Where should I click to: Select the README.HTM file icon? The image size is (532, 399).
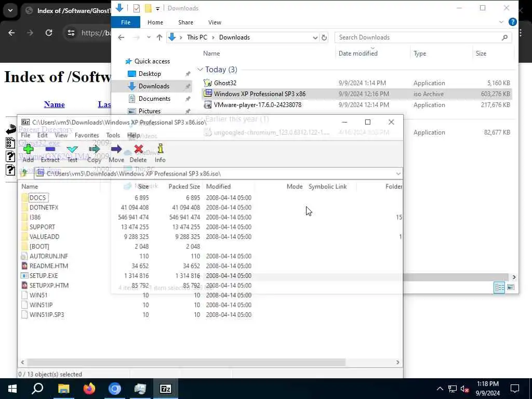(24, 265)
